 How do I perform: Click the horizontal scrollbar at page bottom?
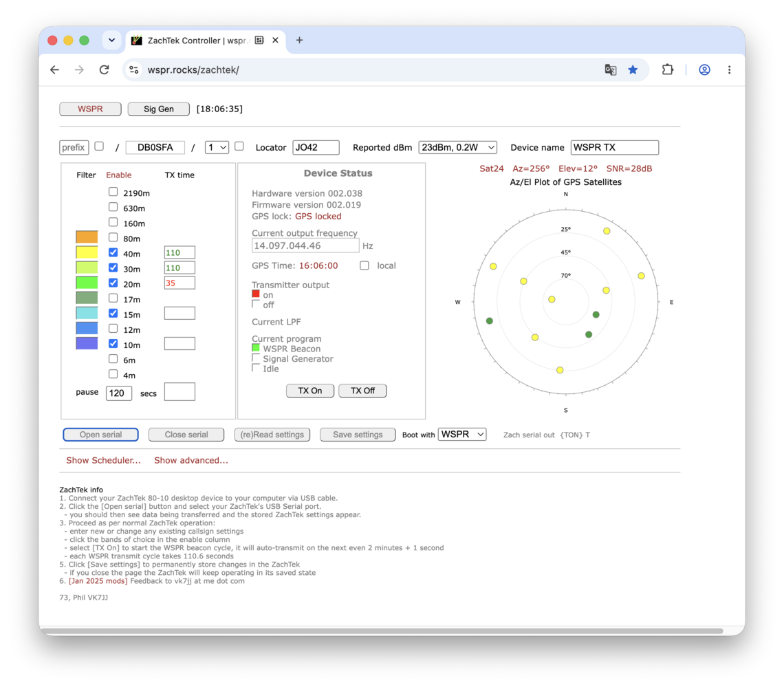coord(382,631)
